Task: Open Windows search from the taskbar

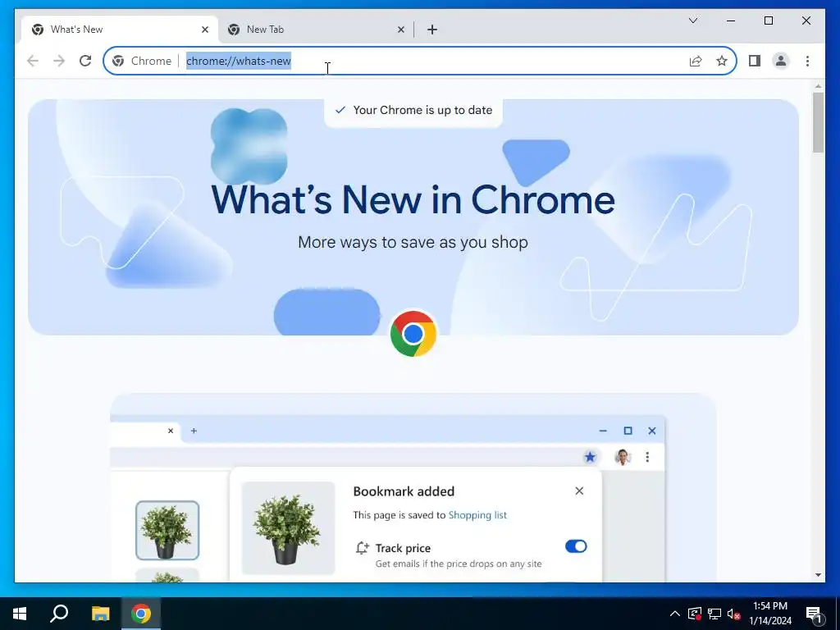Action: [x=59, y=614]
